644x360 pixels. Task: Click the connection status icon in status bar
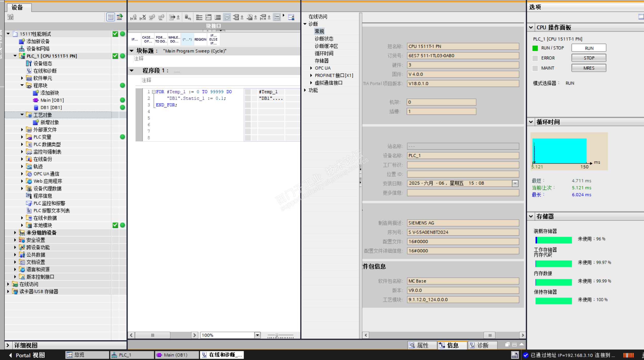(x=525, y=355)
